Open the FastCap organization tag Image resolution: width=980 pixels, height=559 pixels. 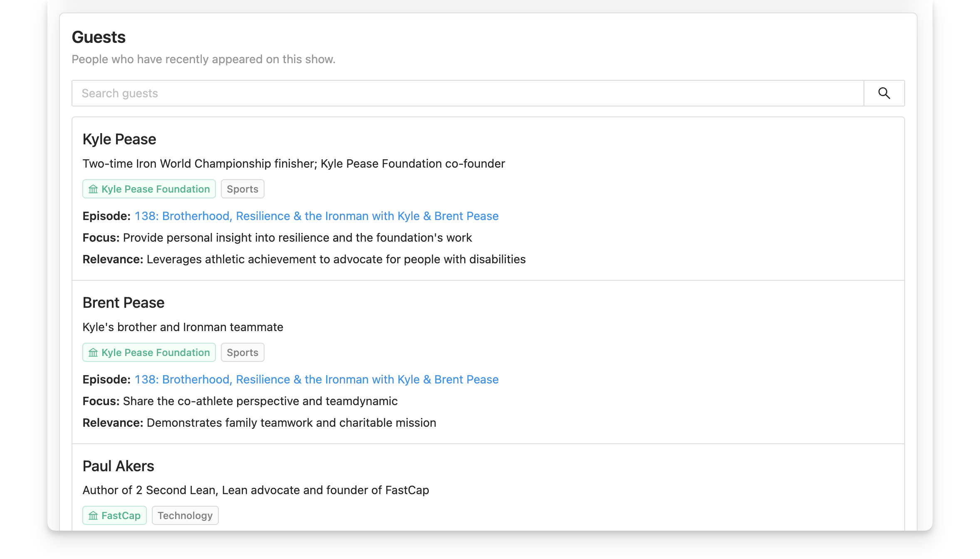click(x=114, y=516)
